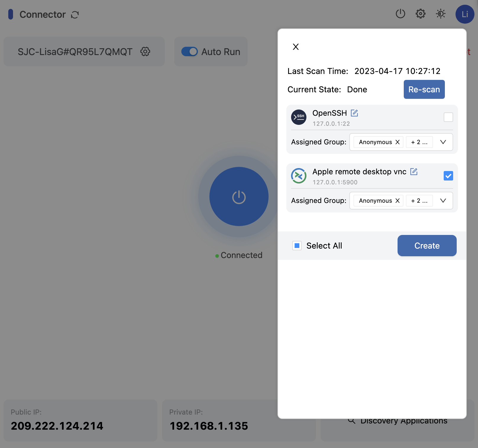This screenshot has height=448, width=478.
Task: Click the Connected status label
Action: 241,255
